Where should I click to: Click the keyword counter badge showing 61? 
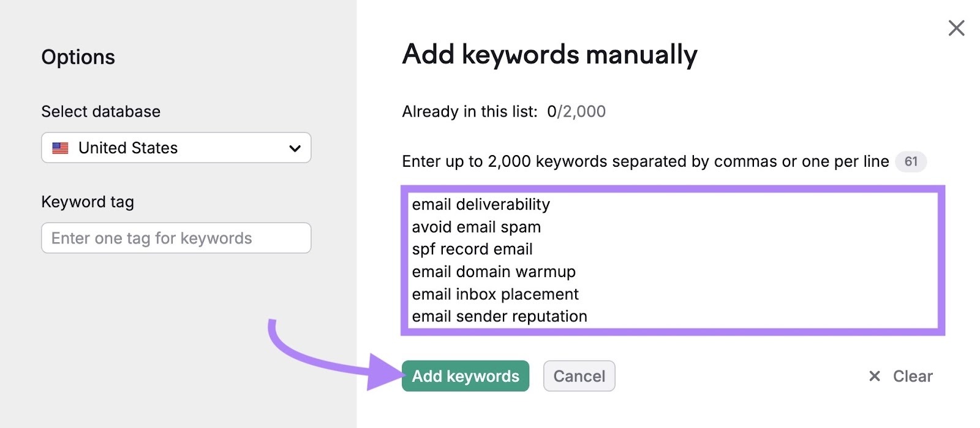[x=911, y=161]
